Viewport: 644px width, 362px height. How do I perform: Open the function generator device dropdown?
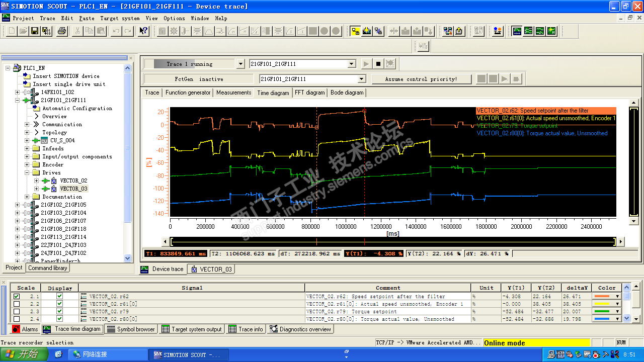(x=361, y=79)
